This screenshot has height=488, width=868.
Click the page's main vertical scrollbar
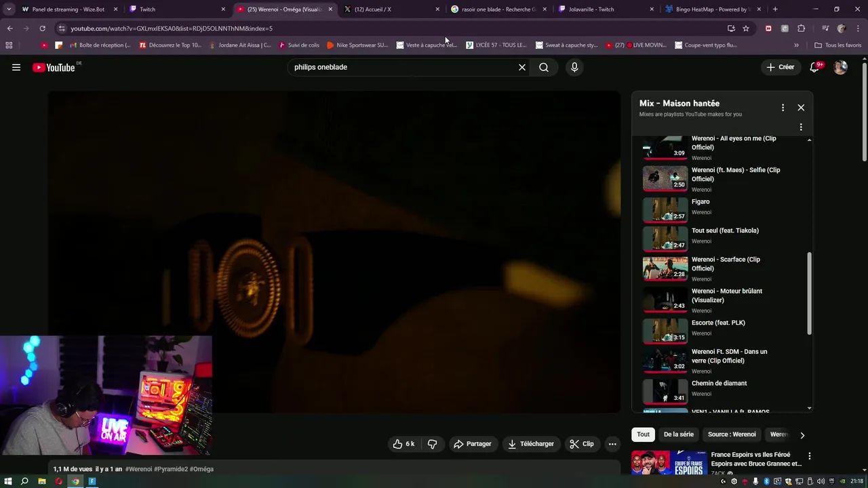point(864,112)
